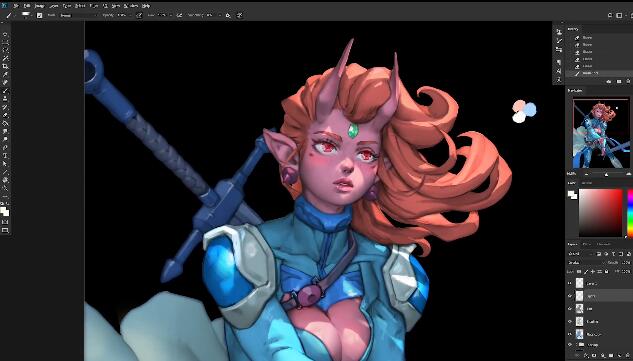The width and height of the screenshot is (633, 361).
Task: Select the Lasso tool
Action: (5, 50)
